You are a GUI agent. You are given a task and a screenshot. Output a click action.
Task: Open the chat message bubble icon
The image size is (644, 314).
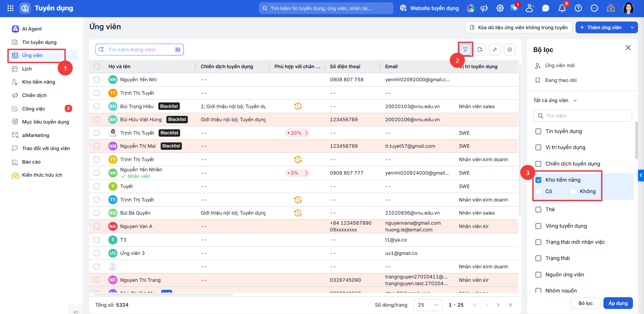546,8
